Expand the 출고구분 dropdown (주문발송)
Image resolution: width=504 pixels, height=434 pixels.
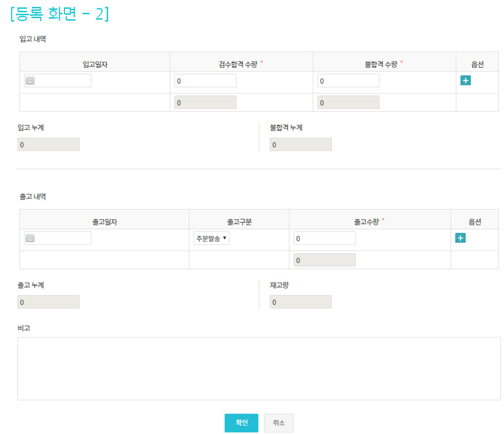(x=211, y=238)
